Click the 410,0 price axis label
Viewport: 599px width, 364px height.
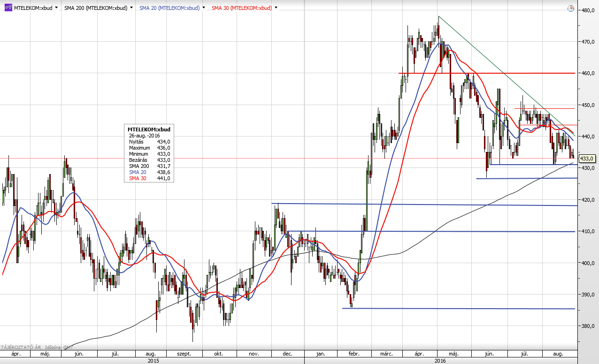(x=588, y=231)
